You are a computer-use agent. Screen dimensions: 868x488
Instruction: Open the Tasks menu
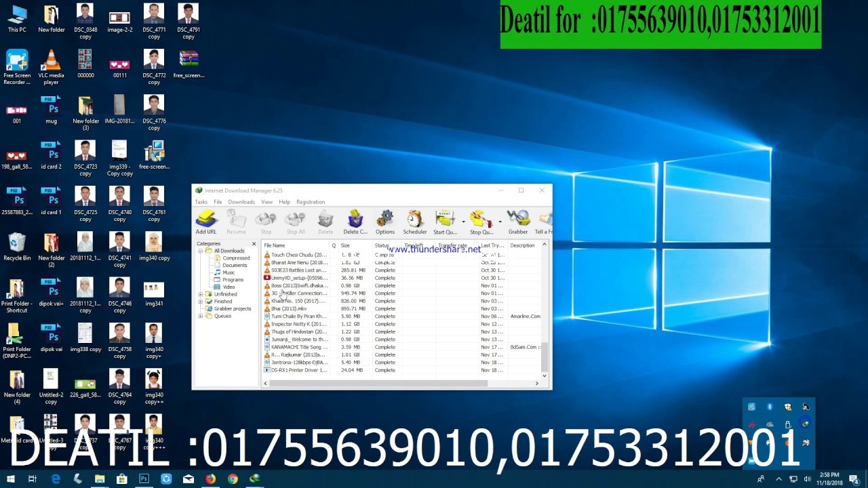pos(201,202)
